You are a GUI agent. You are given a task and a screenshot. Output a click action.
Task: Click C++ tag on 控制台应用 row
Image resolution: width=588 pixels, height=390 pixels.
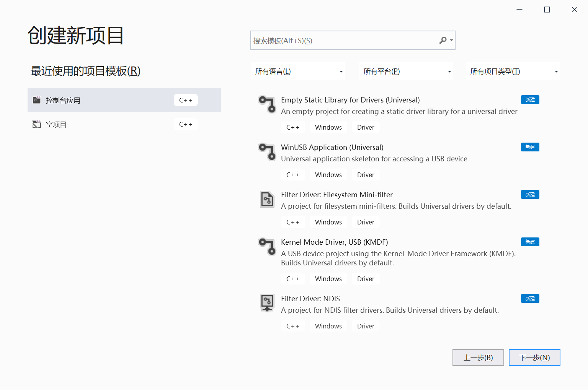pyautogui.click(x=186, y=100)
